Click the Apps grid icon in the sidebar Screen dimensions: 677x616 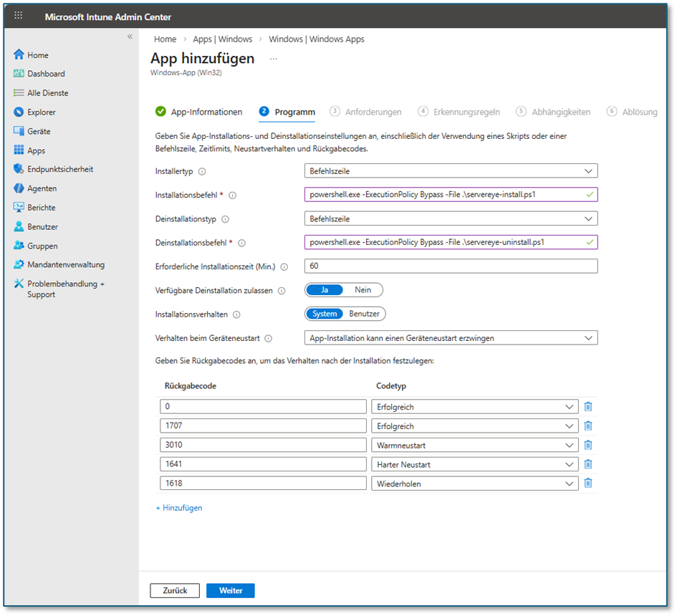click(x=19, y=150)
